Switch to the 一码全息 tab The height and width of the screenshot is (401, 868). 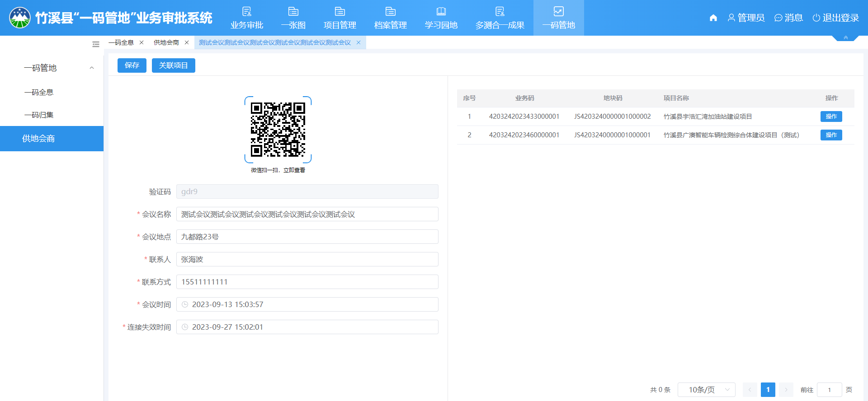[121, 42]
